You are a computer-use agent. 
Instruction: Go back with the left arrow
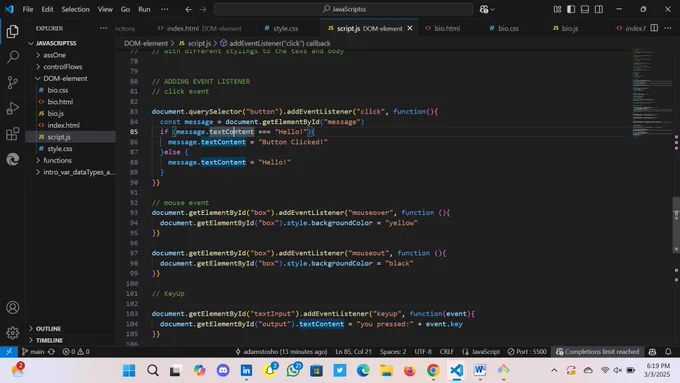[189, 9]
